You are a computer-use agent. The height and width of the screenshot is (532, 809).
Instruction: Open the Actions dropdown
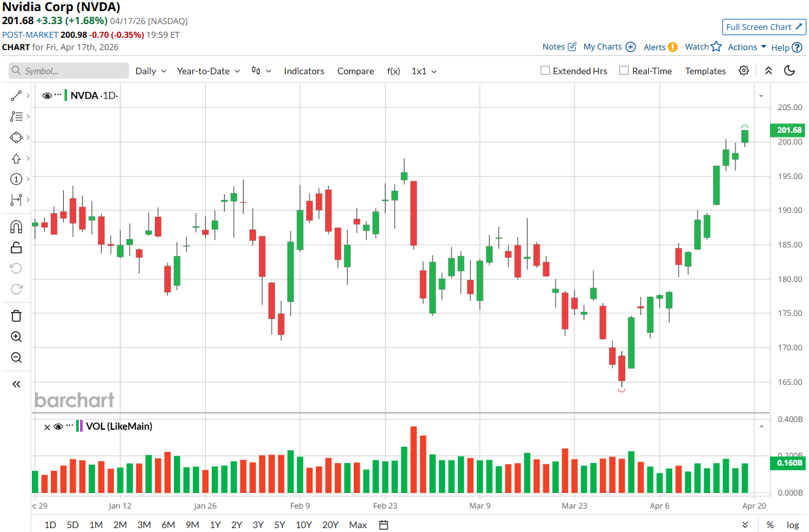pos(747,47)
